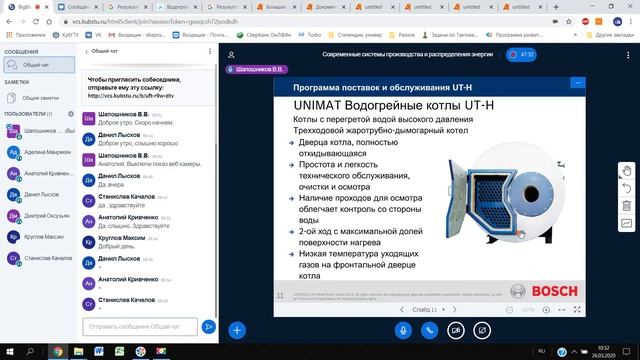The width and height of the screenshot is (640, 360).
Task: Click the browser address bar
Action: (x=306, y=22)
